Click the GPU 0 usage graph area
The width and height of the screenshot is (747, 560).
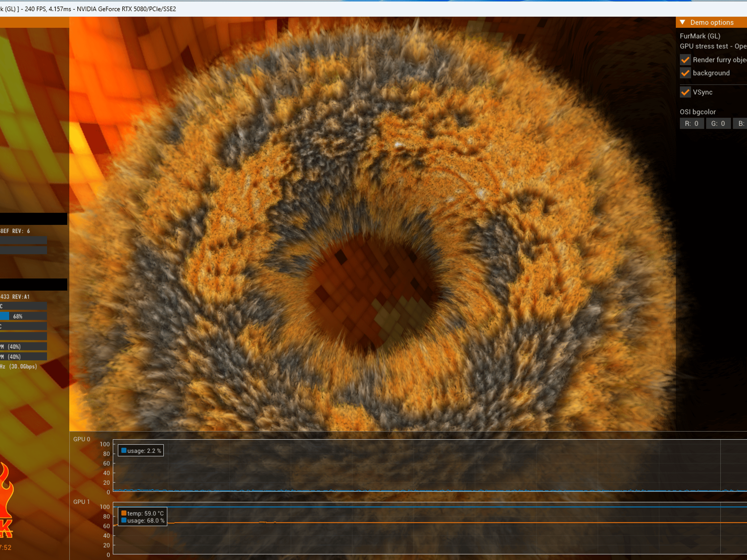coord(430,466)
